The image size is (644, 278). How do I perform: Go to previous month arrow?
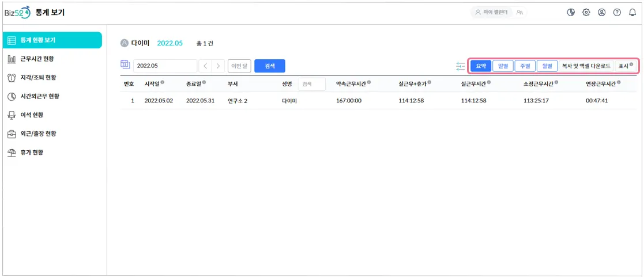[x=205, y=66]
